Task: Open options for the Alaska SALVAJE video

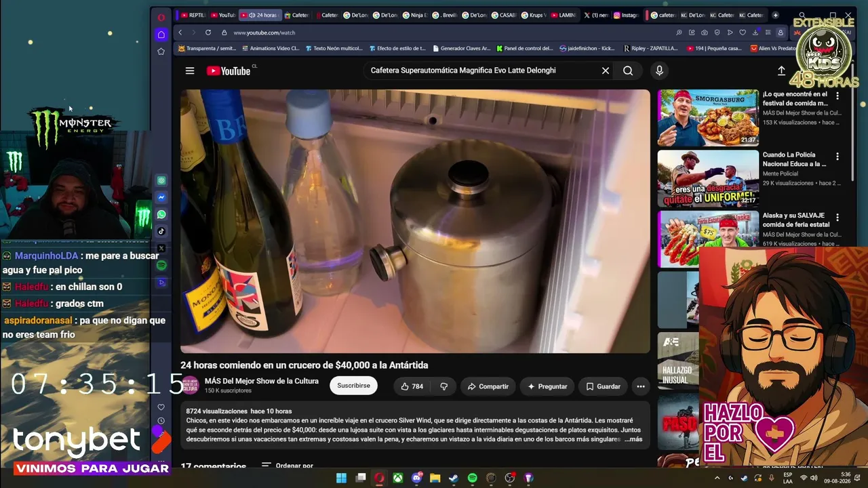Action: click(837, 217)
